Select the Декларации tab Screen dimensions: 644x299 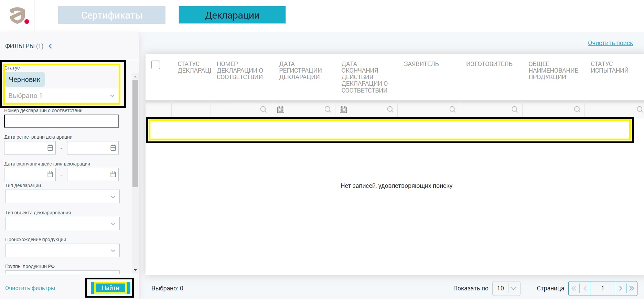232,15
